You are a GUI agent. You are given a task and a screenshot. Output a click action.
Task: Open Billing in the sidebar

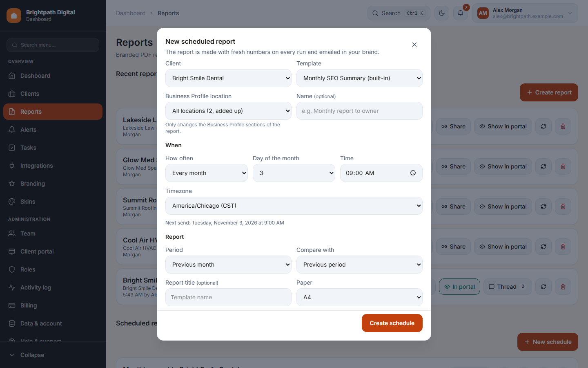tap(53, 305)
